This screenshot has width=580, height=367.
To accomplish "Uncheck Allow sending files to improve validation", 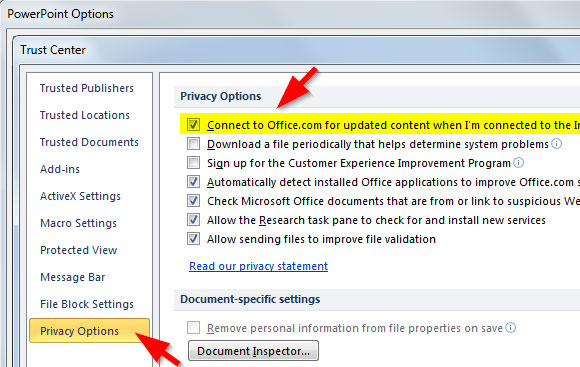I will click(x=193, y=239).
